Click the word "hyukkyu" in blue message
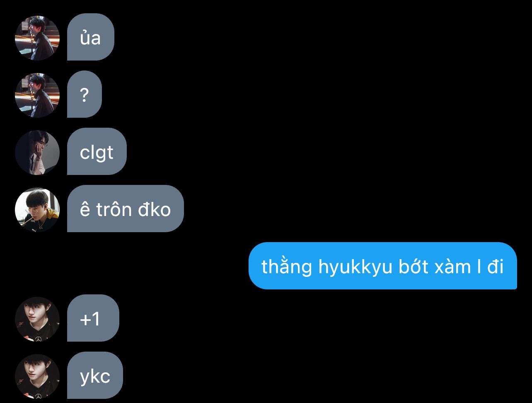This screenshot has width=532, height=403. pyautogui.click(x=355, y=267)
